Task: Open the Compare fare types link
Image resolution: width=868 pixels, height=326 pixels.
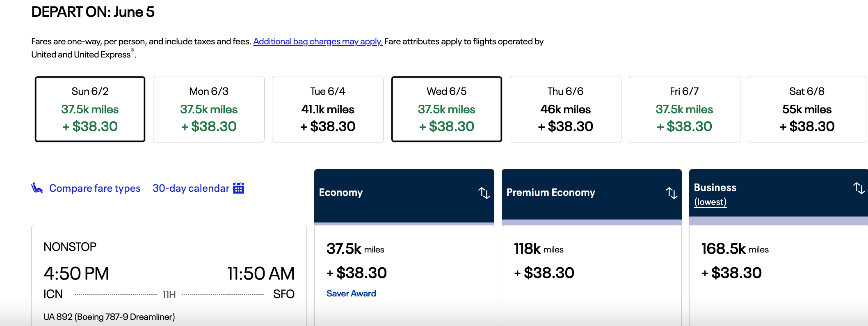Action: click(x=95, y=188)
